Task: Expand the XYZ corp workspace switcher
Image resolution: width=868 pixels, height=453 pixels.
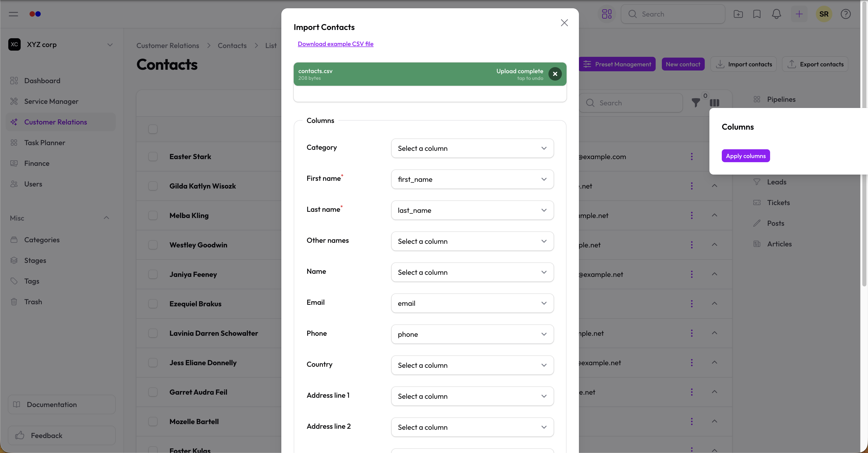Action: point(110,45)
